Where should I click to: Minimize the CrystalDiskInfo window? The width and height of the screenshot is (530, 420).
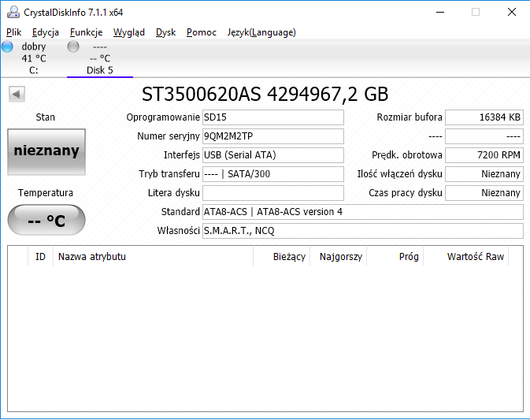440,12
